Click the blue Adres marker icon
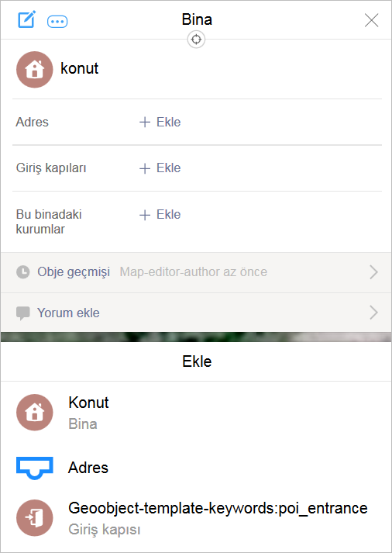 click(x=35, y=468)
